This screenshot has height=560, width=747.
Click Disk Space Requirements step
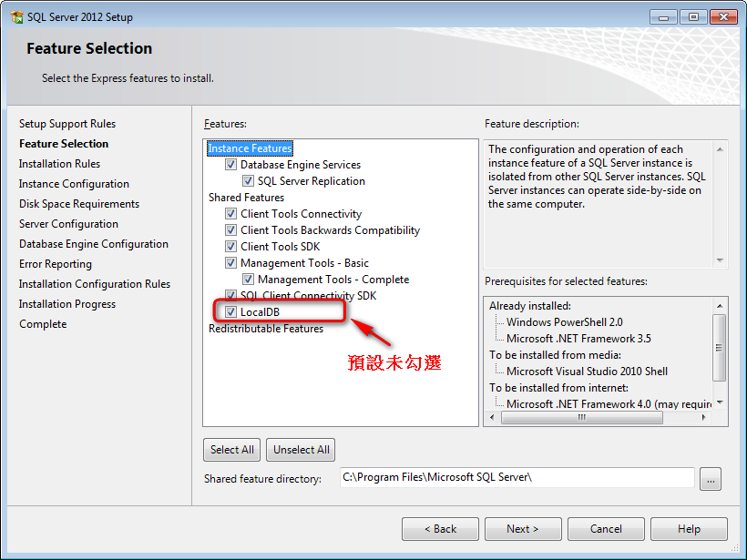(x=79, y=204)
